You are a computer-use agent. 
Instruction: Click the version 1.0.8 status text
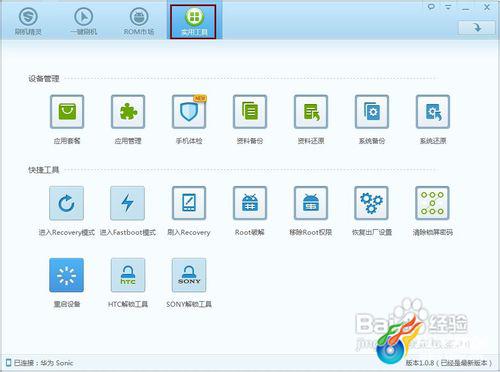(x=449, y=363)
